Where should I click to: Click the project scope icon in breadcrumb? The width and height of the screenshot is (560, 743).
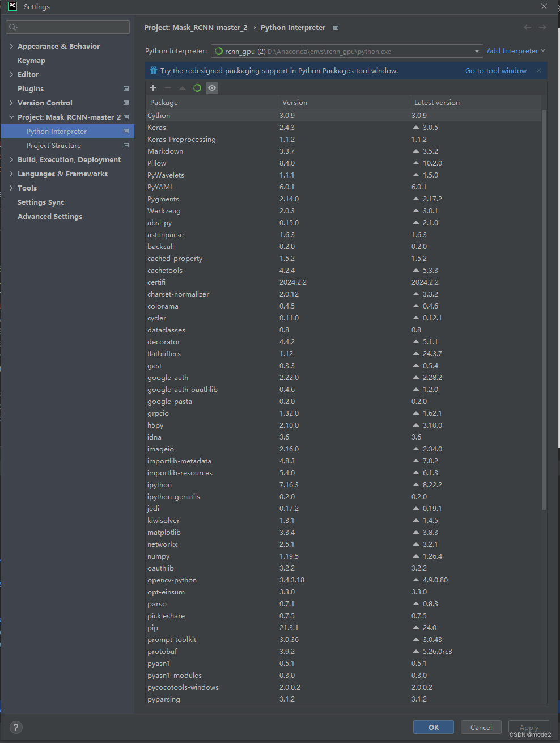point(336,28)
